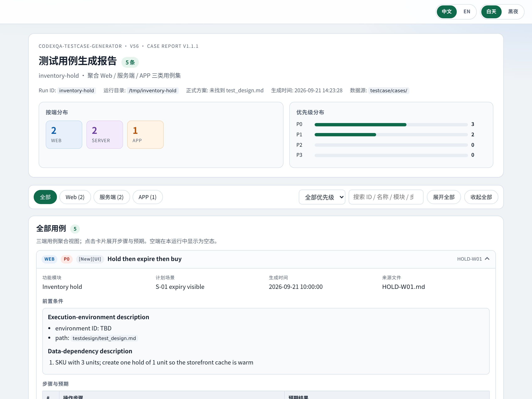
Task: Focus the 搜索 ID search field
Action: click(386, 197)
